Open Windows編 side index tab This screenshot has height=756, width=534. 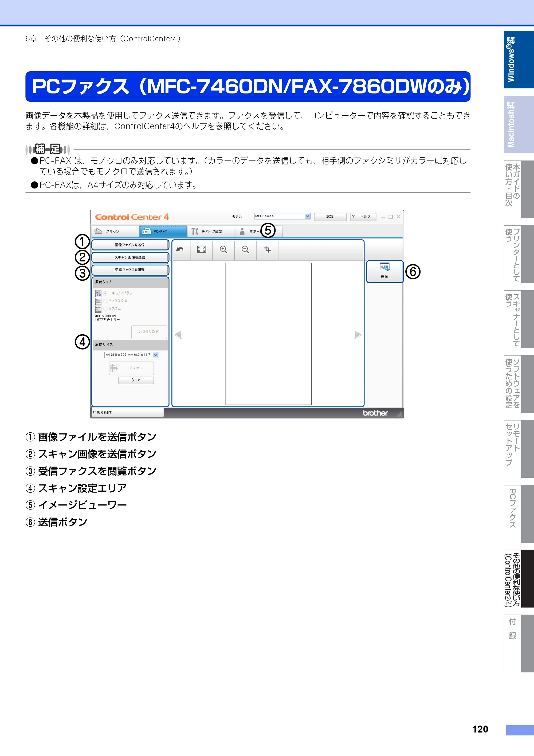(519, 60)
